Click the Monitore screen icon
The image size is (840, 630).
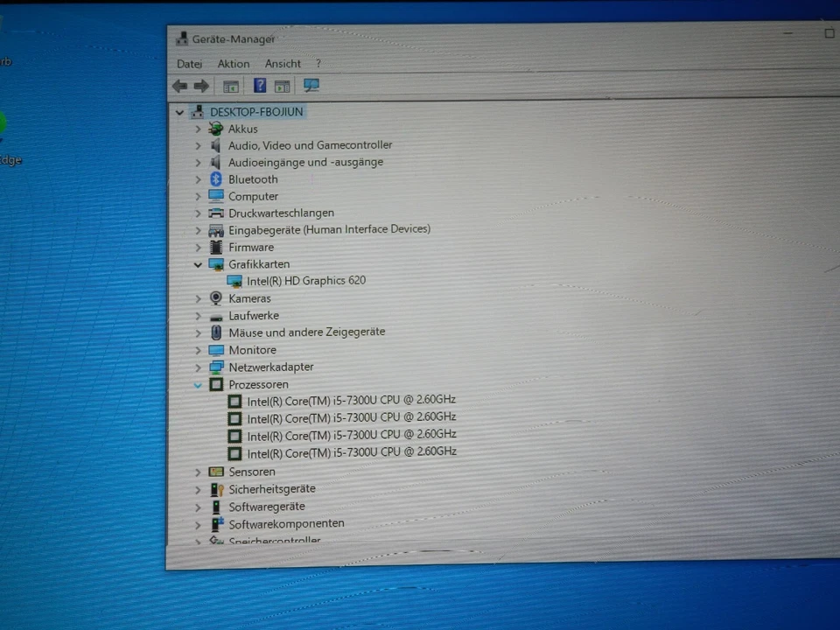(216, 350)
